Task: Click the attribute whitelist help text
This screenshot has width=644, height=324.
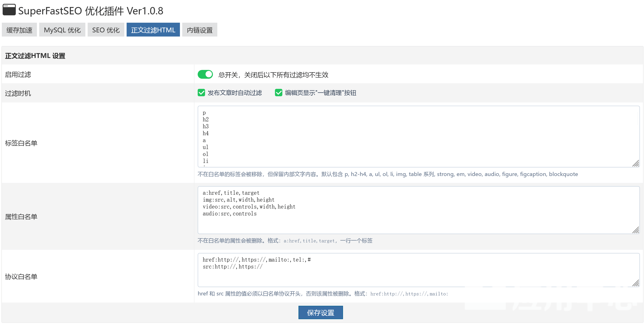Action: coord(285,241)
